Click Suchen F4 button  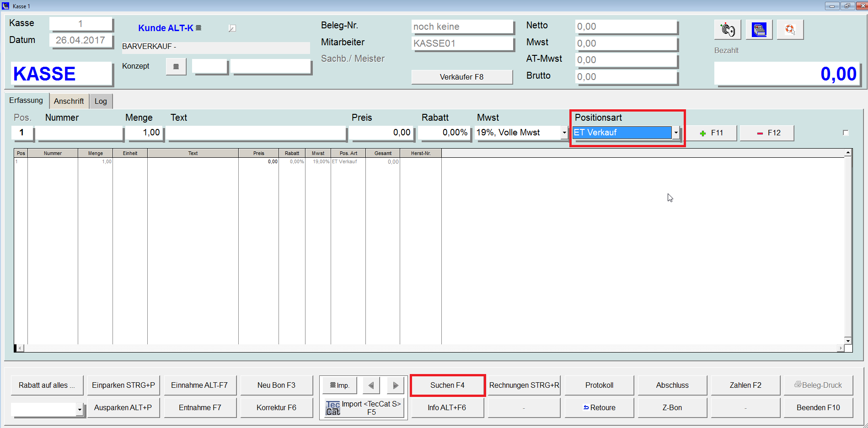(x=447, y=385)
